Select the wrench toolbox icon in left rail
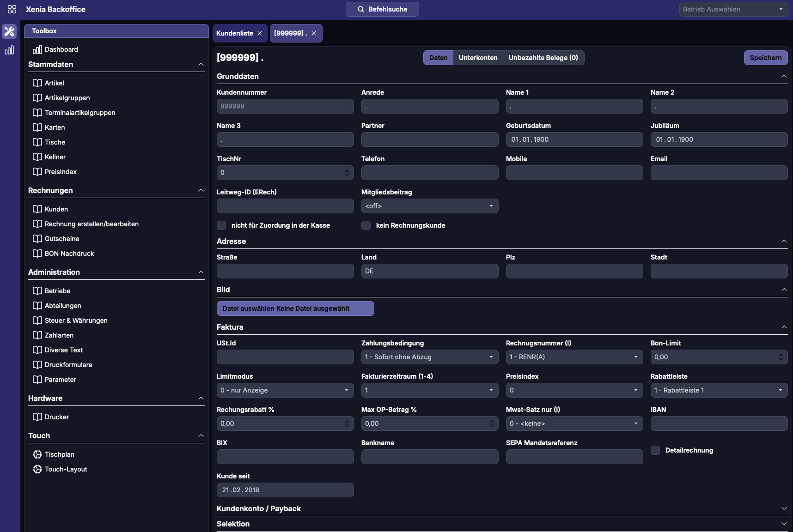 pyautogui.click(x=9, y=31)
